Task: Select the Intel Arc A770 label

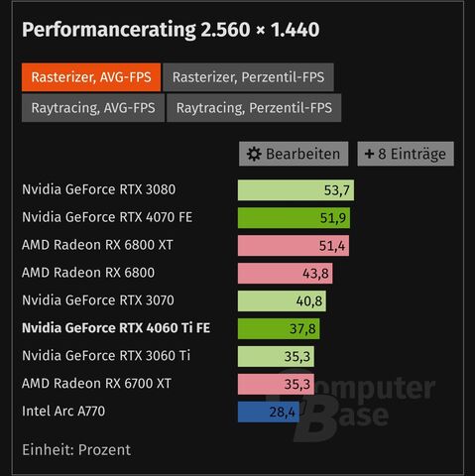Action: (x=63, y=412)
